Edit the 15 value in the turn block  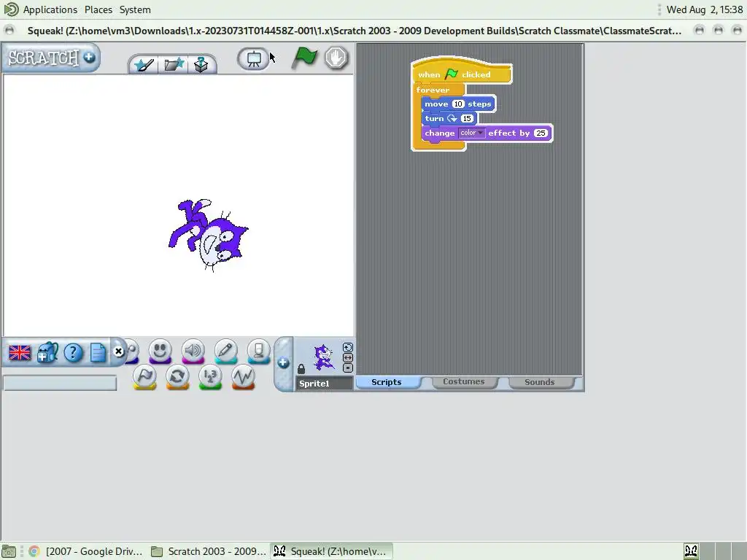point(467,119)
